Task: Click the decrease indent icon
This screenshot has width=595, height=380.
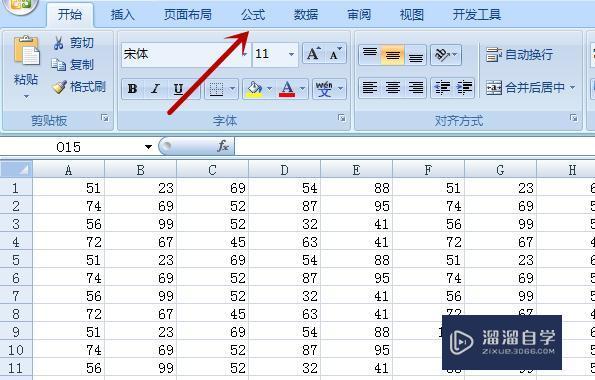Action: pos(442,88)
